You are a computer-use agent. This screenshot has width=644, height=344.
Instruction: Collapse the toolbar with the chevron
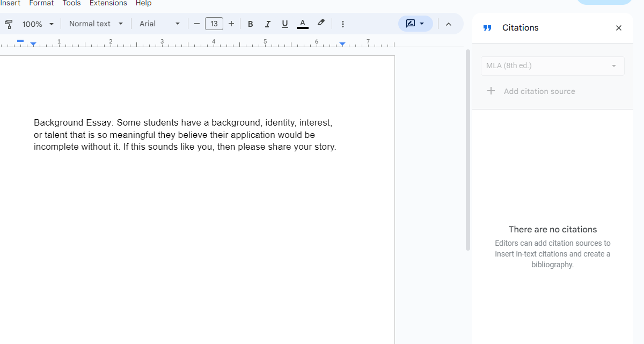click(x=449, y=24)
